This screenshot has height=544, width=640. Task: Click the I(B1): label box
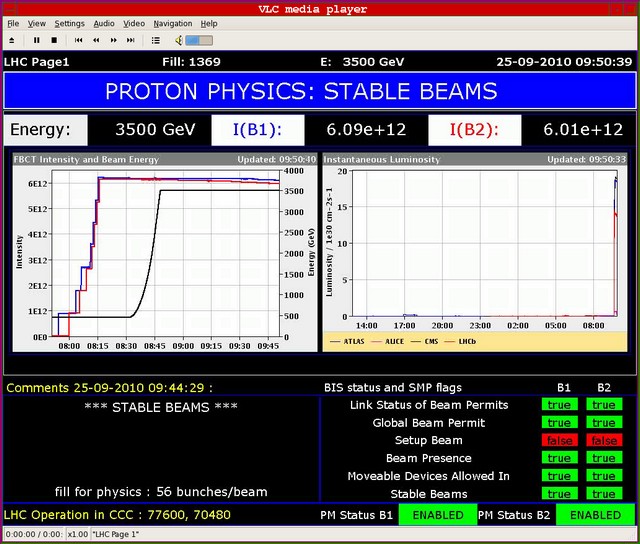pyautogui.click(x=258, y=130)
